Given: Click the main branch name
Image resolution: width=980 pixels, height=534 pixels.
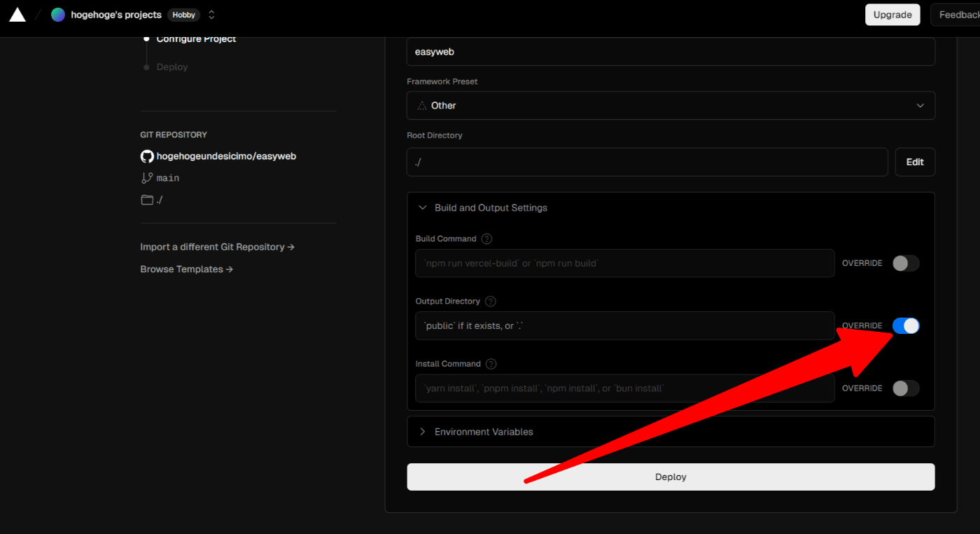Looking at the screenshot, I should [x=168, y=178].
